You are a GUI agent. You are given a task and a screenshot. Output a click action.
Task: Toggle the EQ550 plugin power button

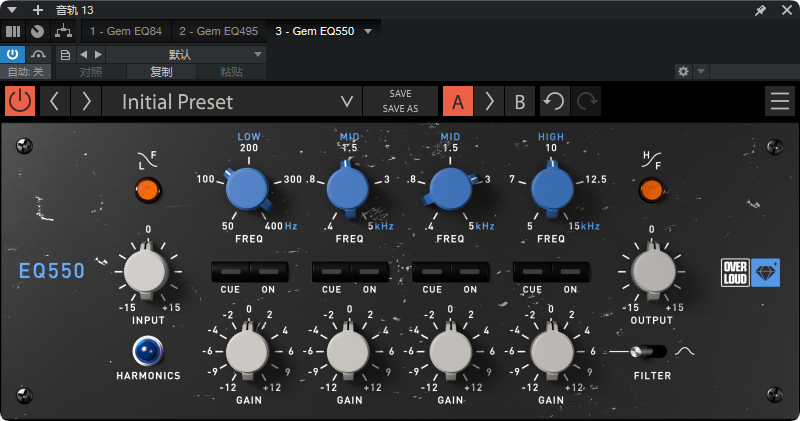click(20, 101)
